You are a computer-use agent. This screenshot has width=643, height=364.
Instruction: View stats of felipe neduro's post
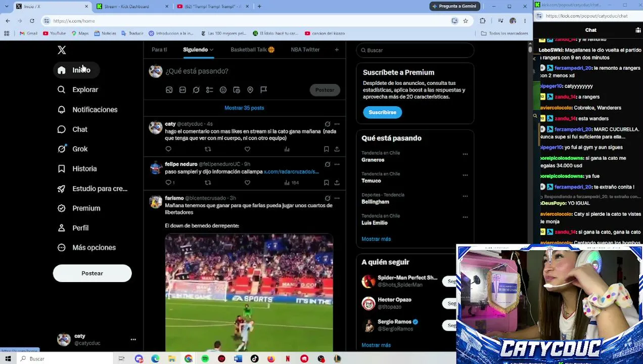point(292,183)
